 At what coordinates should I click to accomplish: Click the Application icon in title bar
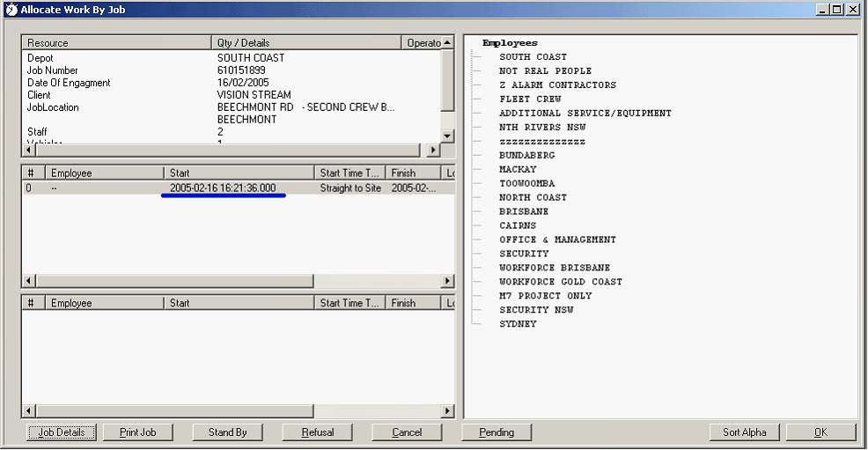click(11, 10)
